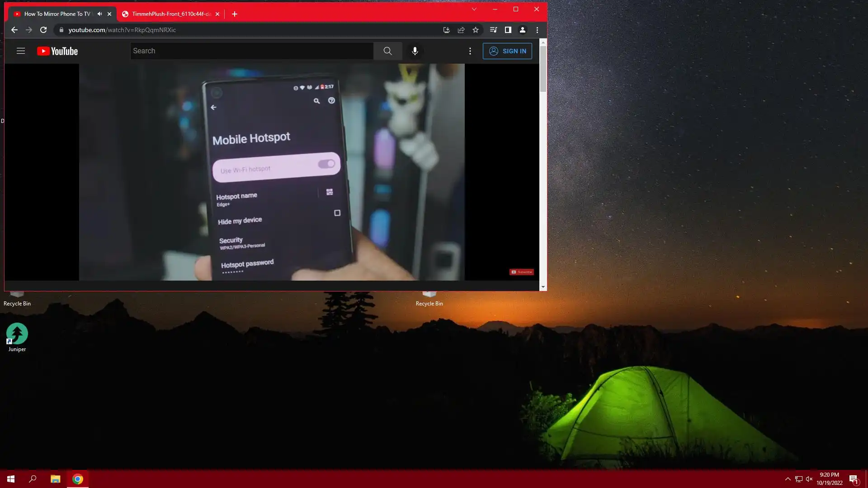Viewport: 868px width, 488px height.
Task: Bookmark this page with star icon
Action: click(x=476, y=30)
